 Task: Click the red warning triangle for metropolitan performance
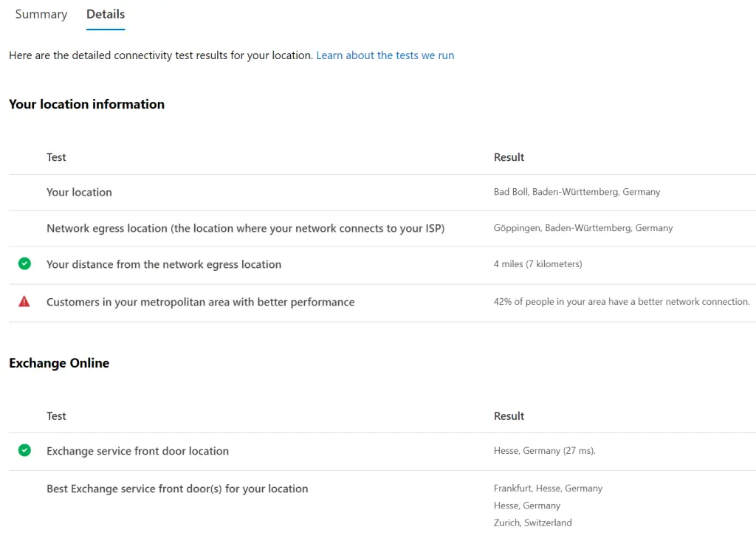[x=24, y=302]
